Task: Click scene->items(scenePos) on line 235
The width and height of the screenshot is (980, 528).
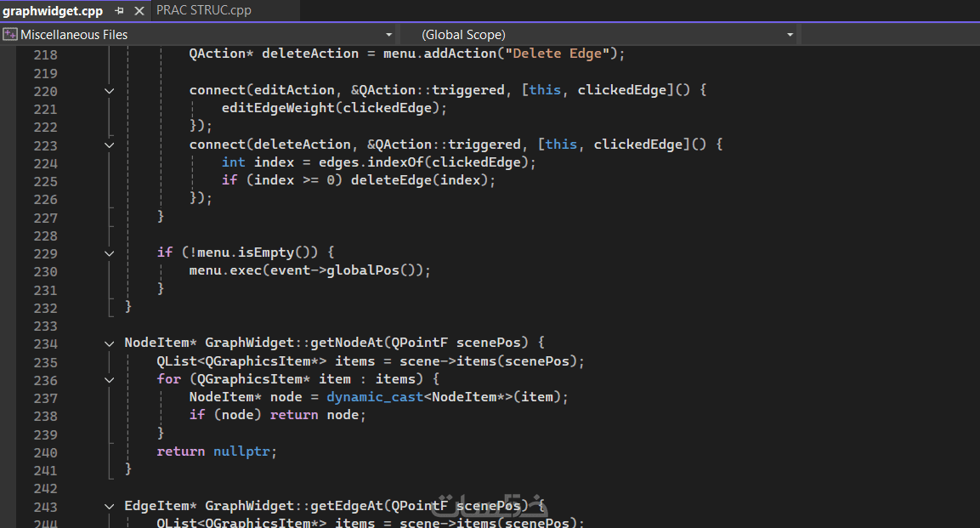Action: 488,361
